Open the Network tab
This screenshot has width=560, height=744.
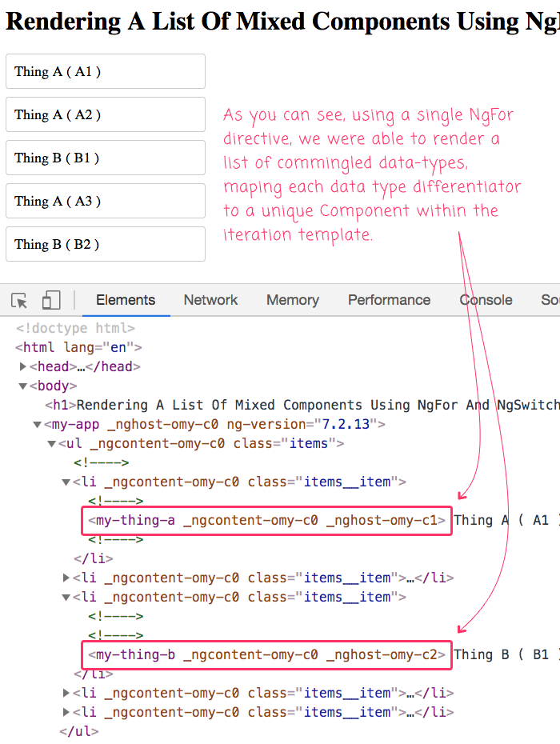tap(210, 301)
